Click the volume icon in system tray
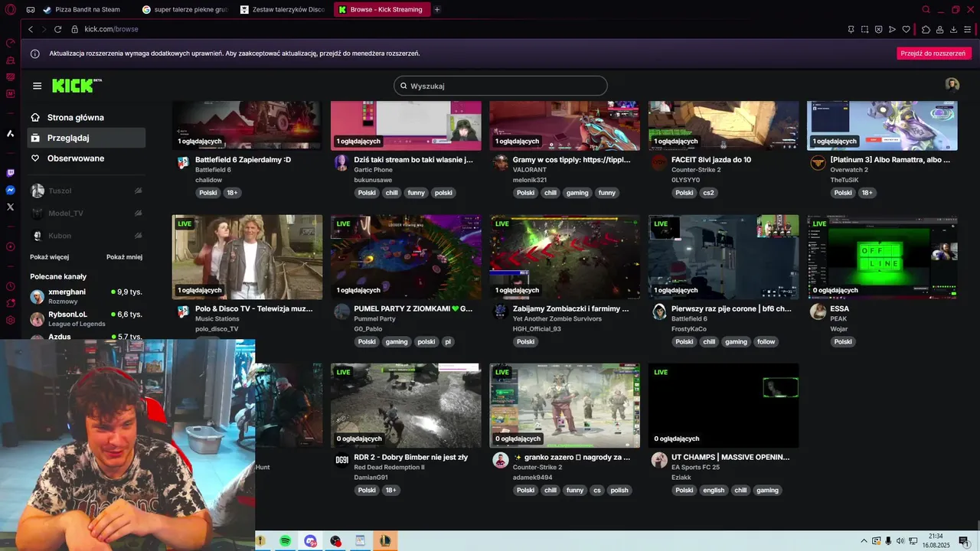980x551 pixels. pos(900,541)
